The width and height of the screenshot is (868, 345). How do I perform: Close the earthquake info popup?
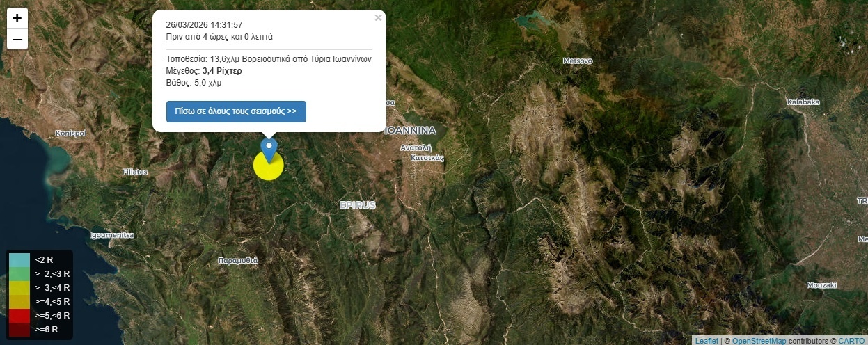378,18
